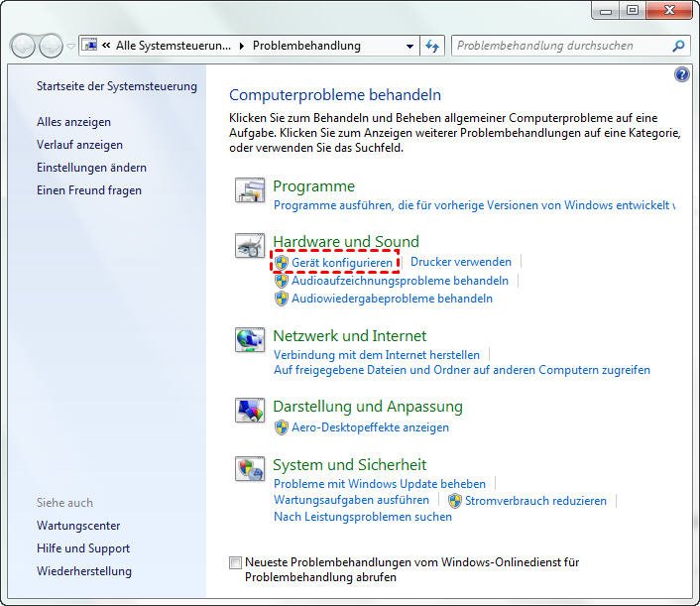Open Wiederherstellung link
The height and width of the screenshot is (606, 700).
click(84, 571)
